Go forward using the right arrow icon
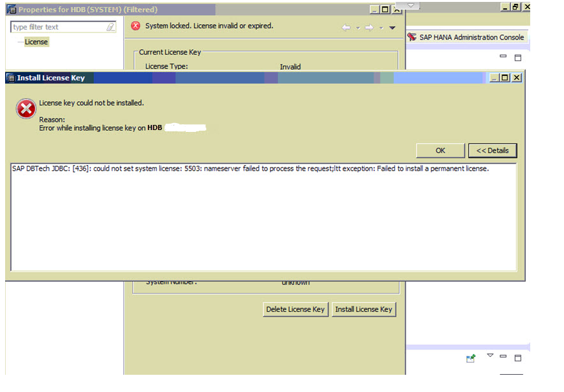The image size is (564, 392). (369, 27)
